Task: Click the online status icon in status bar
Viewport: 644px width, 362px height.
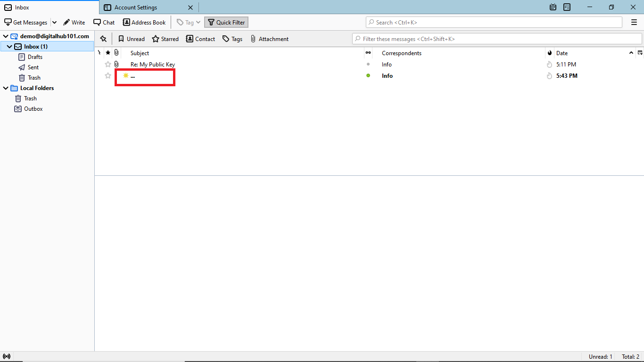Action: tap(7, 356)
